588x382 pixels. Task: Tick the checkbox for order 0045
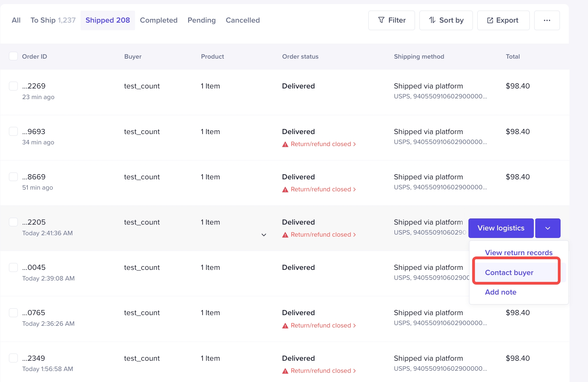13,267
